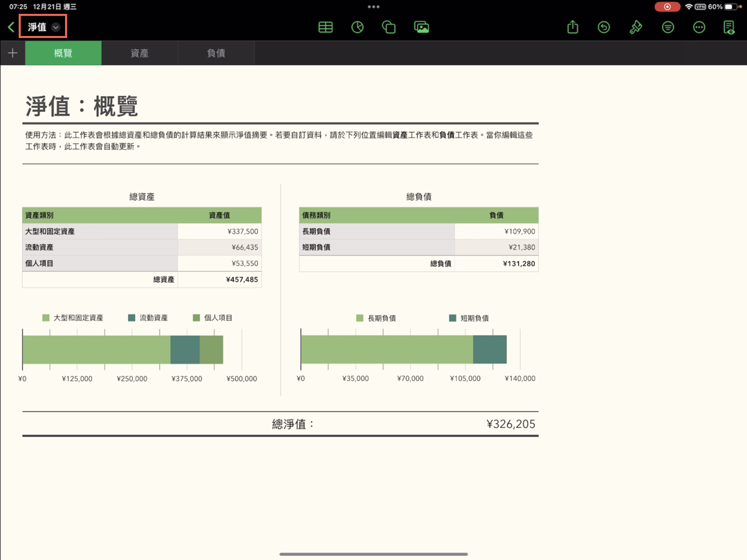
Task: Switch to the 負債 sheet tab
Action: (216, 53)
